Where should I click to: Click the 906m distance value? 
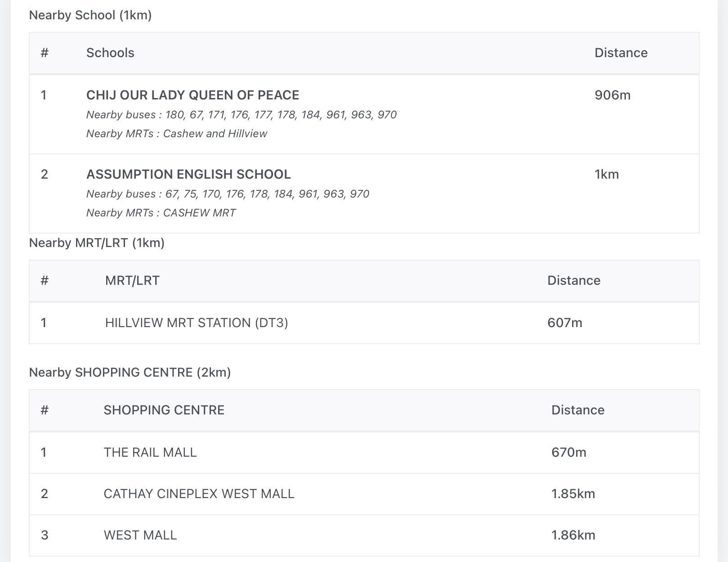(x=612, y=95)
